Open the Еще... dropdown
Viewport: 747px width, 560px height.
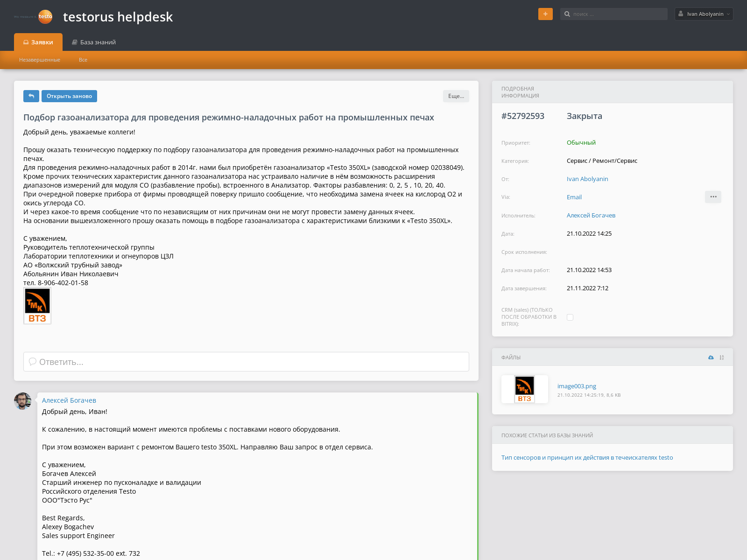click(x=456, y=96)
